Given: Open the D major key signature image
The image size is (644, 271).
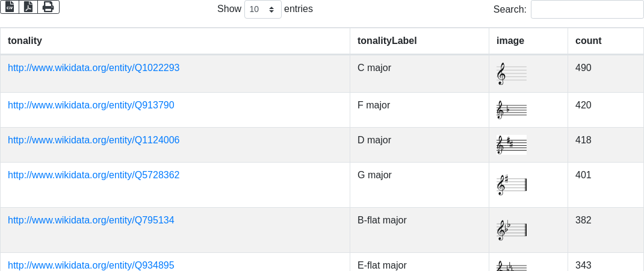Looking at the screenshot, I should pyautogui.click(x=511, y=145).
